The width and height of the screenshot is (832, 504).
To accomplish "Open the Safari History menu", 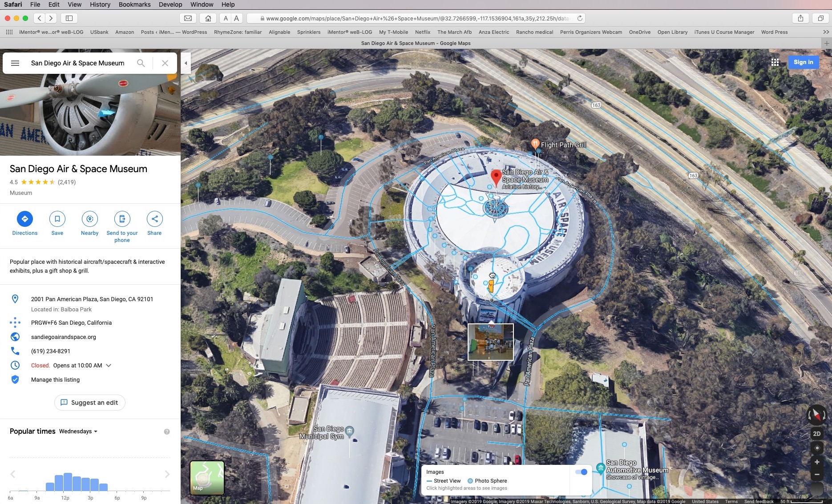I will (100, 4).
